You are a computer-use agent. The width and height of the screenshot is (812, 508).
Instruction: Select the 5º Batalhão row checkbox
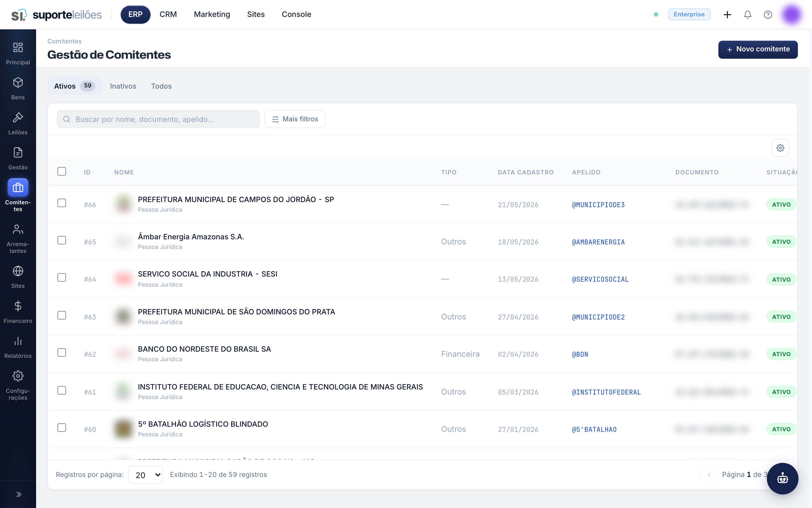point(62,428)
